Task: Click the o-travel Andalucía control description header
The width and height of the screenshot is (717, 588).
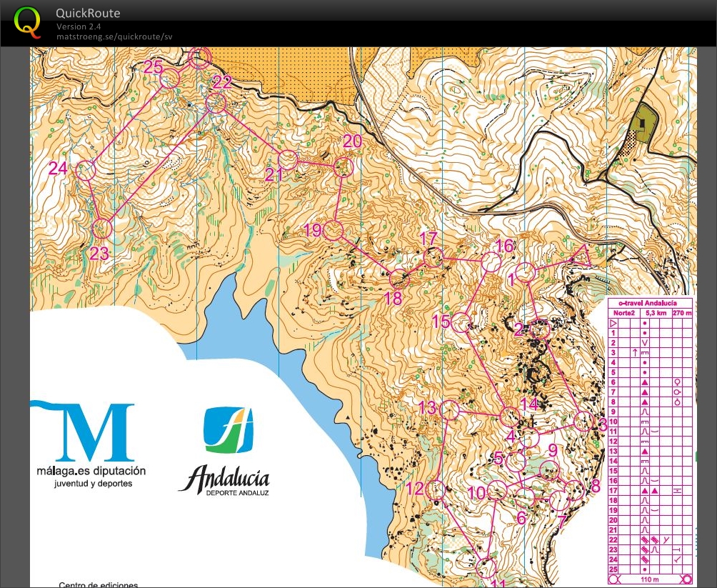Action: click(650, 303)
